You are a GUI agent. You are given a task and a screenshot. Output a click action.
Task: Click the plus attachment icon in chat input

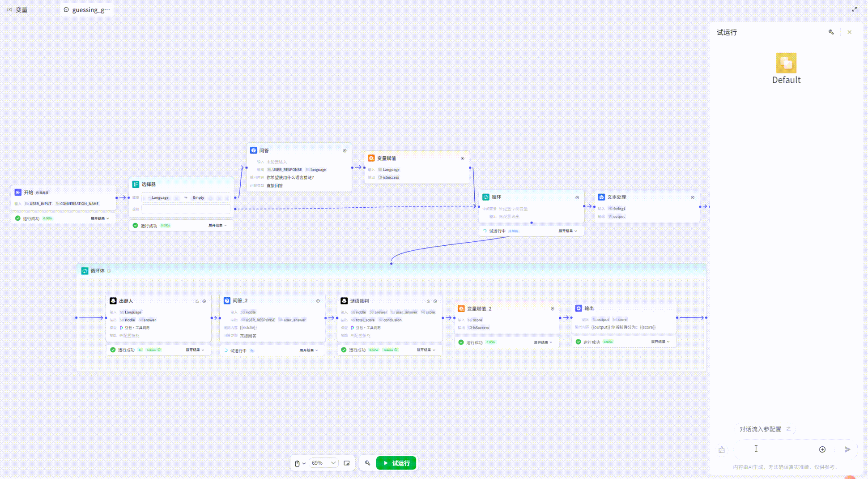pyautogui.click(x=822, y=449)
